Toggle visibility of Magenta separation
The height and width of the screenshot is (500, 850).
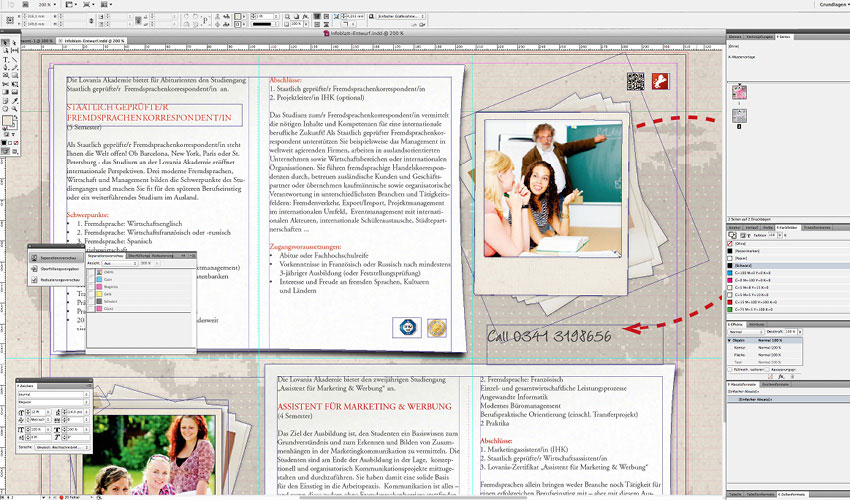tap(91, 286)
